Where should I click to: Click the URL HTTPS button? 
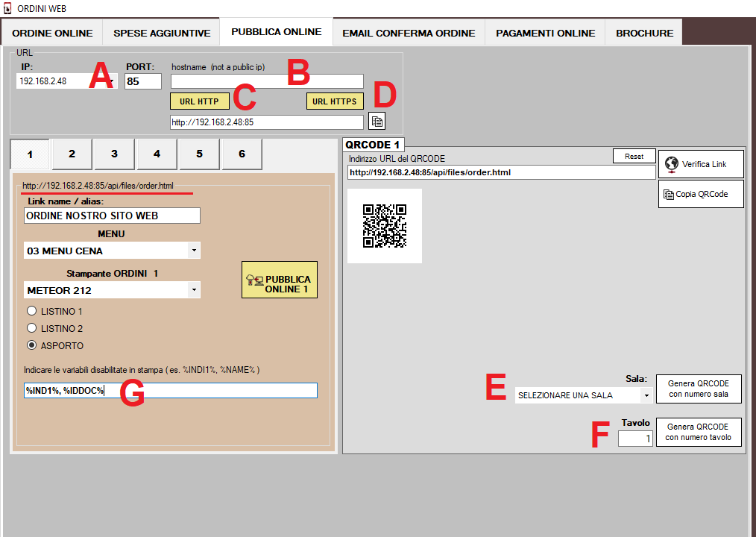(x=335, y=101)
